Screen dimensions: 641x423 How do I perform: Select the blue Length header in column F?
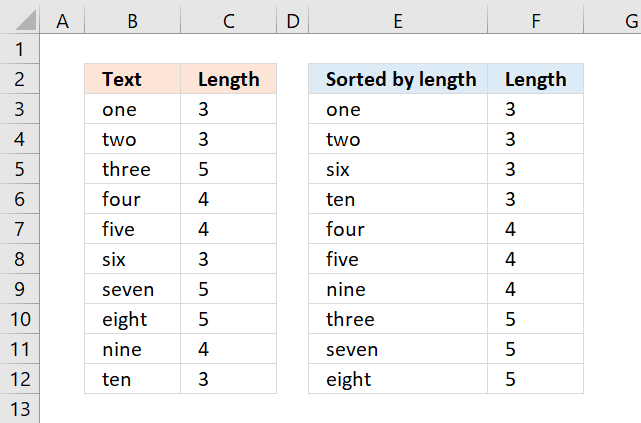tap(536, 79)
